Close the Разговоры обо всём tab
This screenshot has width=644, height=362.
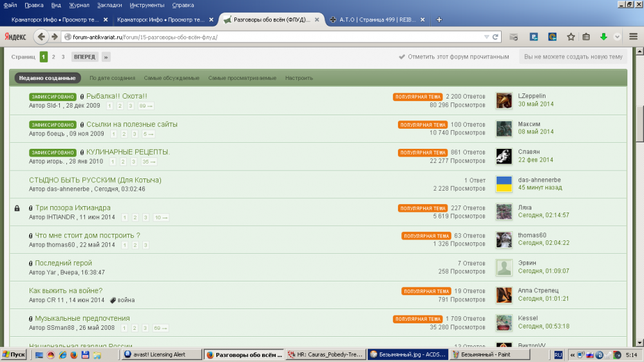pos(317,20)
